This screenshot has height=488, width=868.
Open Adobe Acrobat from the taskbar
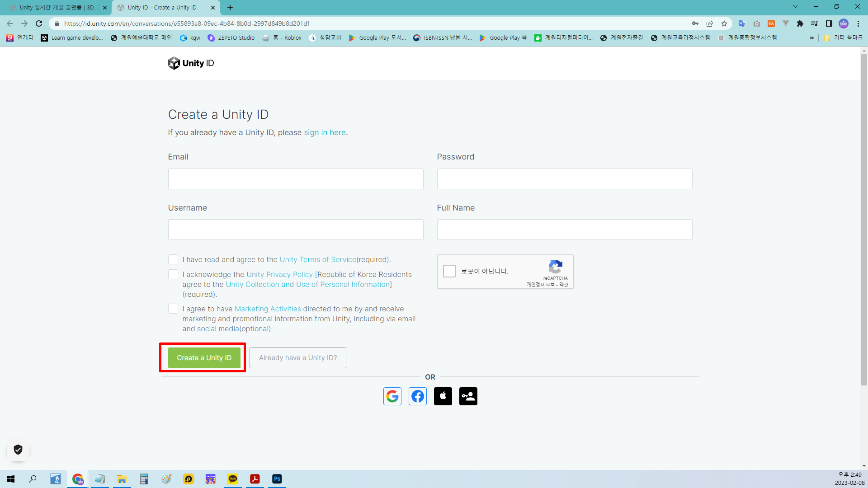255,479
